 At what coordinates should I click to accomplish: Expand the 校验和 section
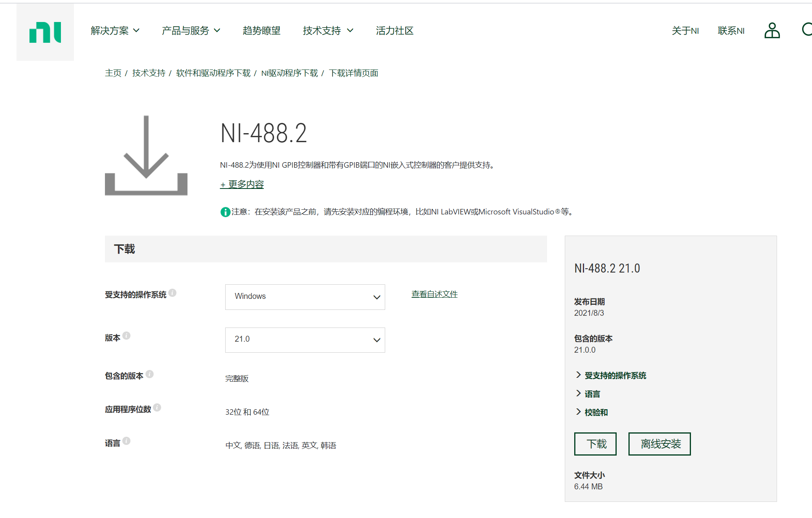pyautogui.click(x=595, y=412)
